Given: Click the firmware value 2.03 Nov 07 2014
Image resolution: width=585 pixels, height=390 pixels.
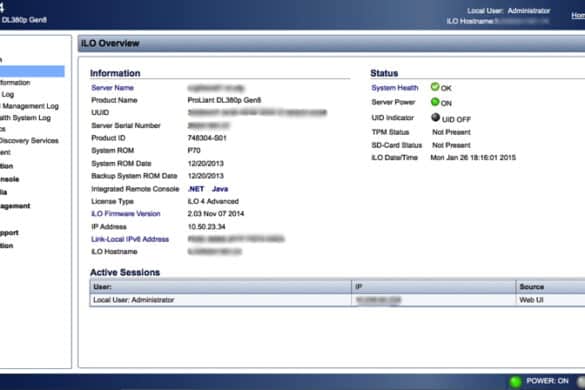Looking at the screenshot, I should click(216, 213).
